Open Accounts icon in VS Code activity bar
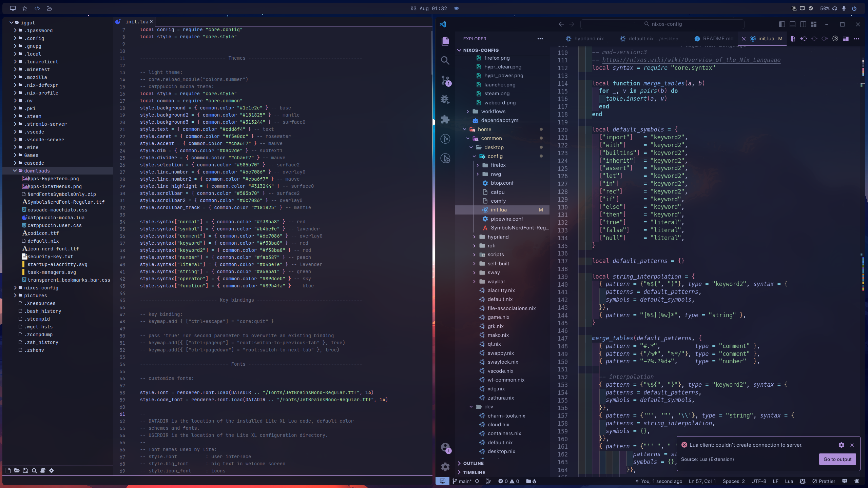Screen dimensions: 868x488 (x=446, y=448)
